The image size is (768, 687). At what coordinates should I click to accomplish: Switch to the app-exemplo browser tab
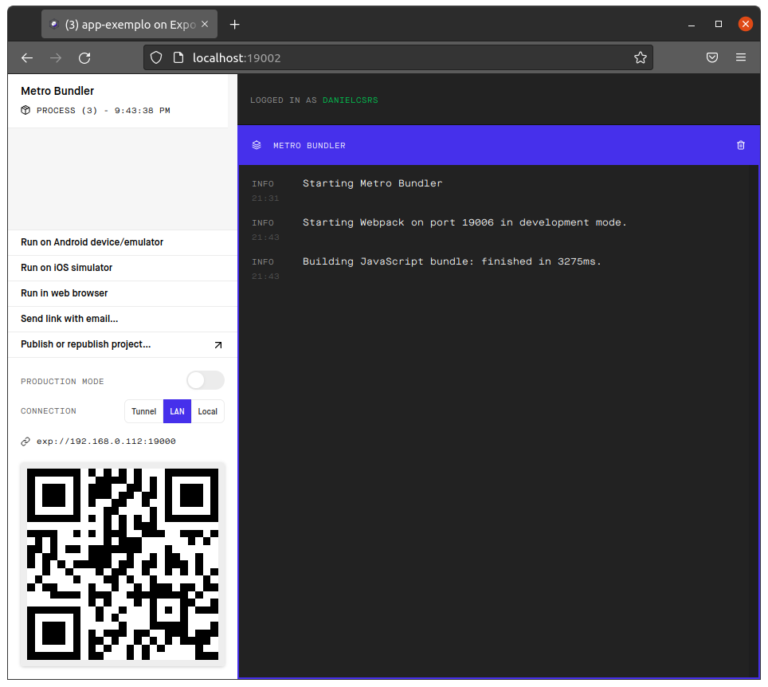(x=125, y=24)
